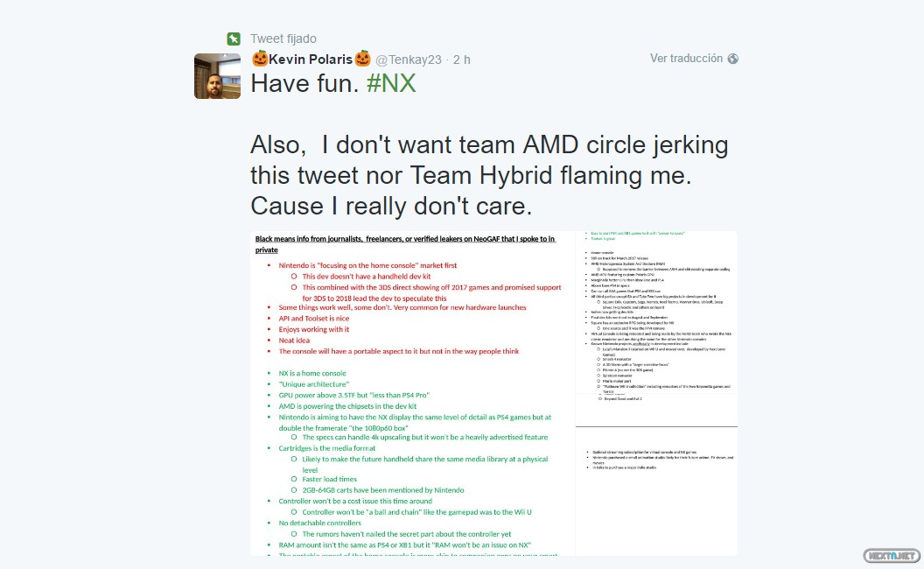Viewport: 924px width, 569px height.
Task: Open the @Tenkay23 handle link
Action: (x=409, y=60)
